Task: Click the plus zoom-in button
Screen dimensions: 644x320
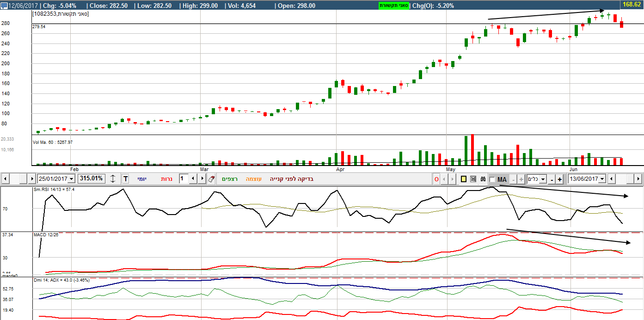Action: [560, 179]
